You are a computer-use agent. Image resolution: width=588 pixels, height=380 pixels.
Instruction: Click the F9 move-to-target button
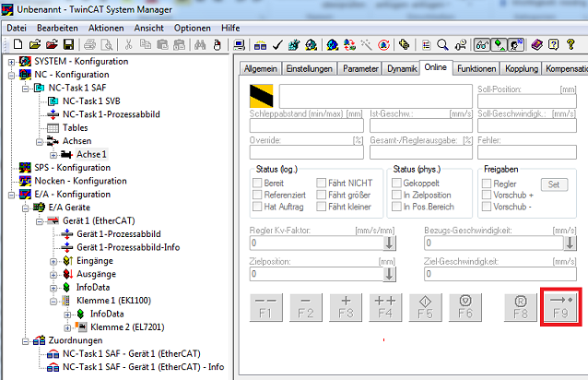(560, 307)
